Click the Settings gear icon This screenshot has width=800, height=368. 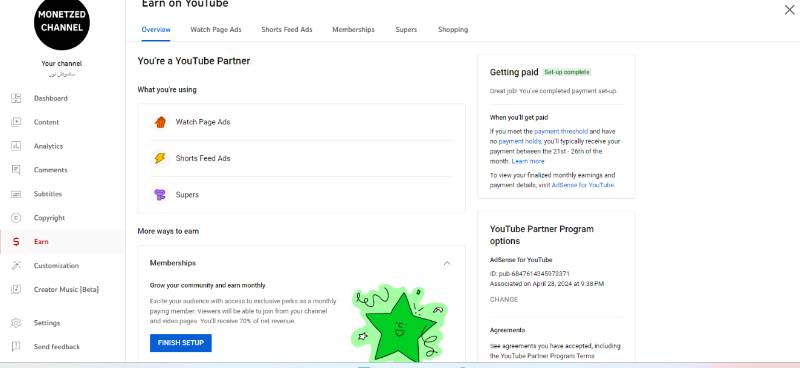(x=16, y=323)
